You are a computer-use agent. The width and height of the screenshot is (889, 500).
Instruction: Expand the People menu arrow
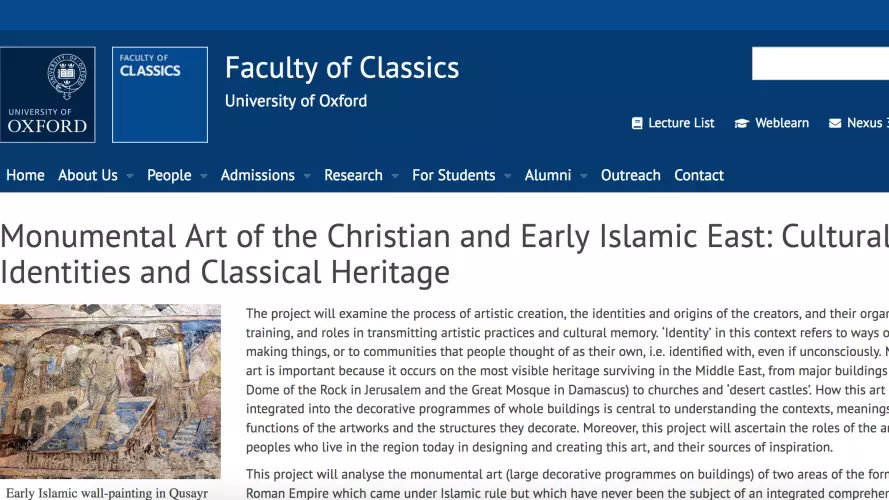coord(204,176)
